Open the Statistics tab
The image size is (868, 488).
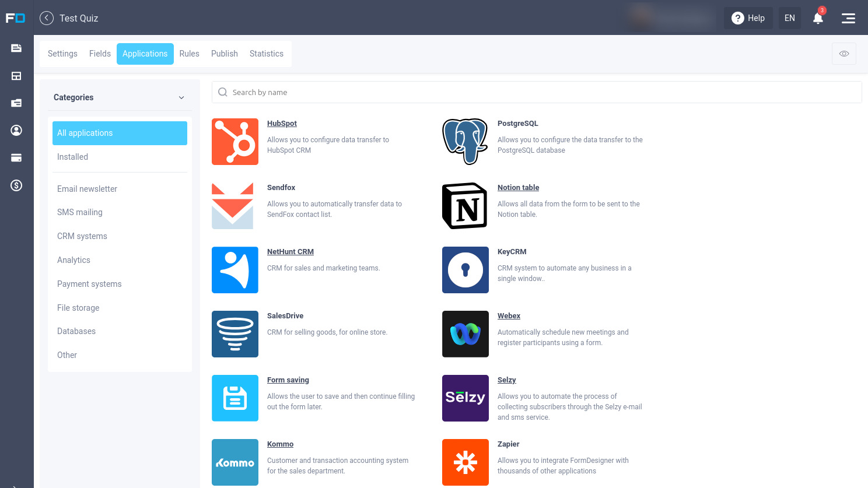point(267,54)
